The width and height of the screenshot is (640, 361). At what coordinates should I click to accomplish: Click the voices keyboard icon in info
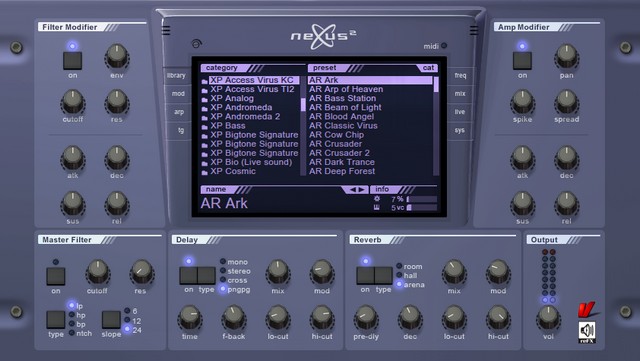(x=377, y=207)
